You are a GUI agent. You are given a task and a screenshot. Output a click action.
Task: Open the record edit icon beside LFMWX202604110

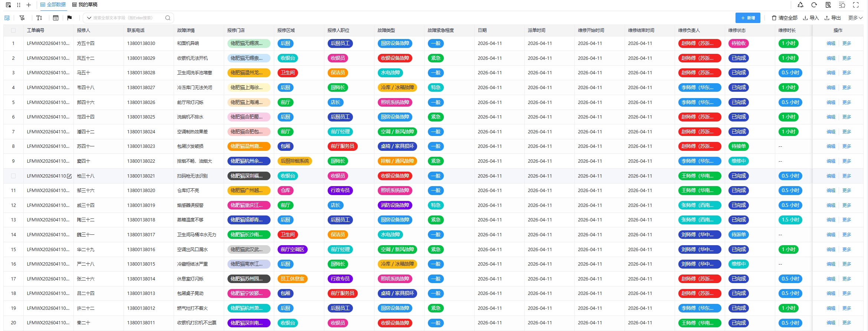pyautogui.click(x=69, y=176)
